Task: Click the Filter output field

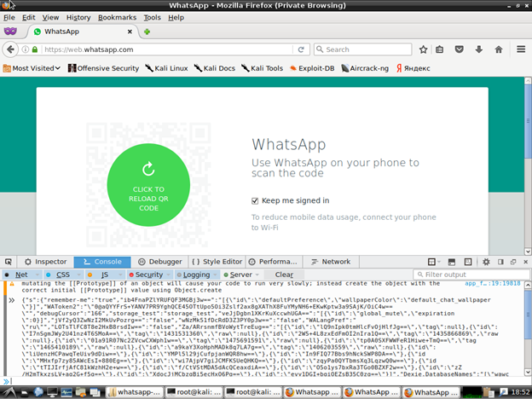Action: pyautogui.click(x=473, y=275)
